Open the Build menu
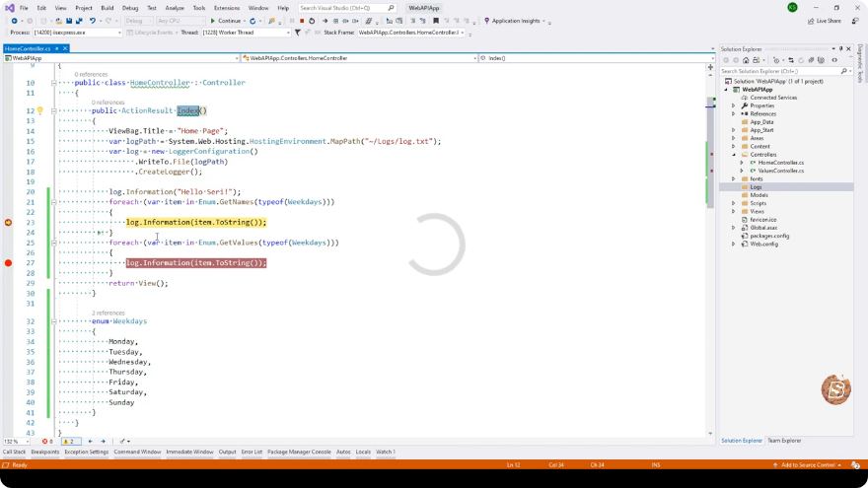 pyautogui.click(x=107, y=8)
